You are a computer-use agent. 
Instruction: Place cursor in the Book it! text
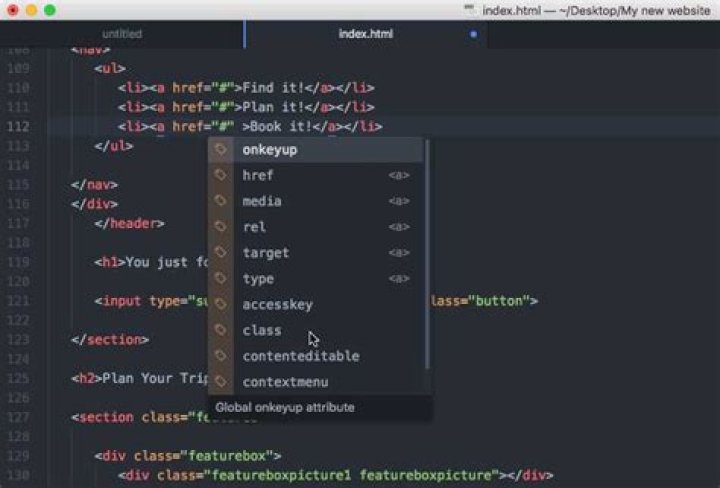click(x=280, y=127)
